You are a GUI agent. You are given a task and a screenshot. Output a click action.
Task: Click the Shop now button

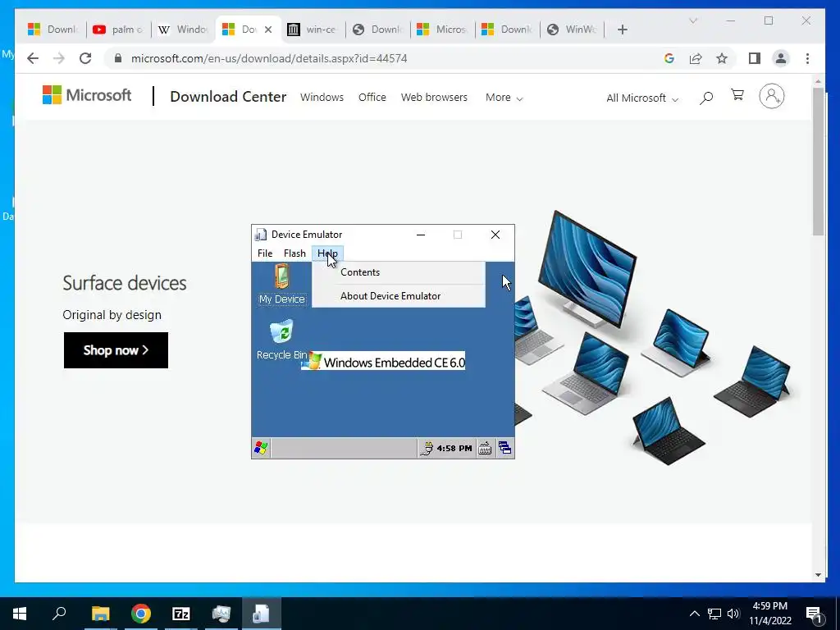[x=116, y=350]
